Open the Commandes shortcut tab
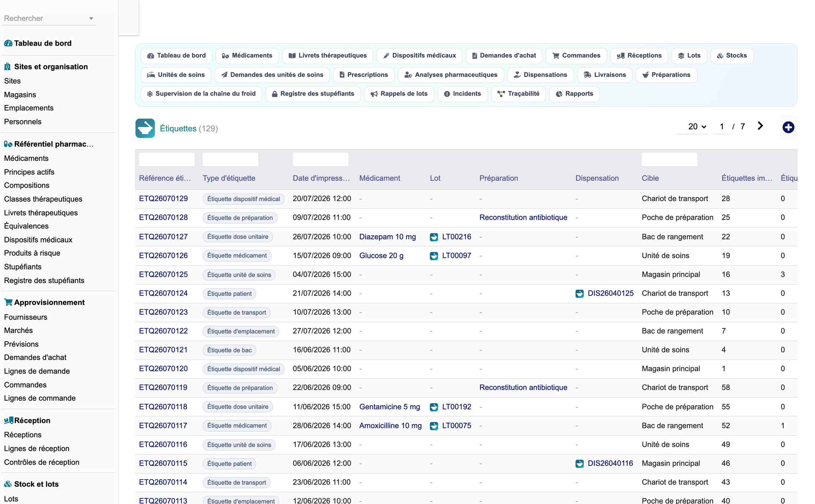This screenshot has width=815, height=504. (576, 56)
